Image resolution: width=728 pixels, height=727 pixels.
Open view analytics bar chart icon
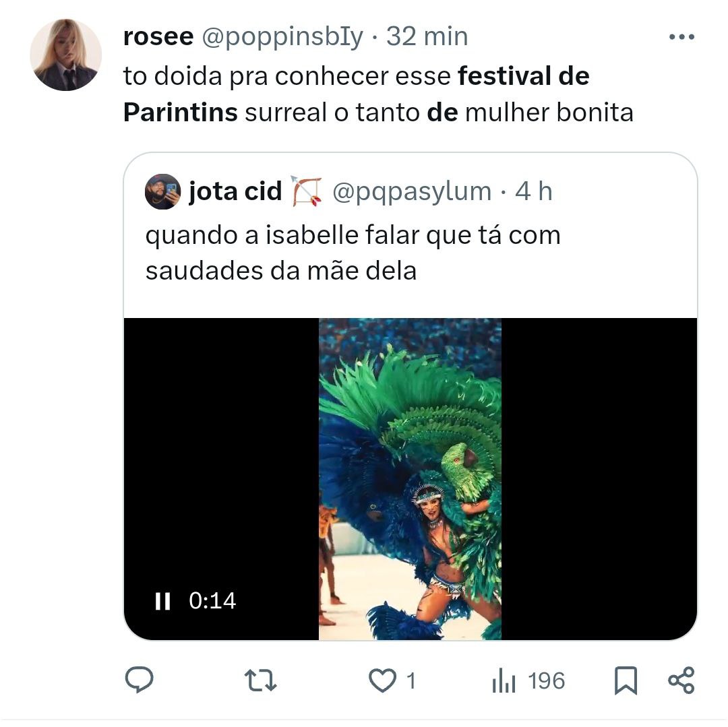(x=504, y=681)
